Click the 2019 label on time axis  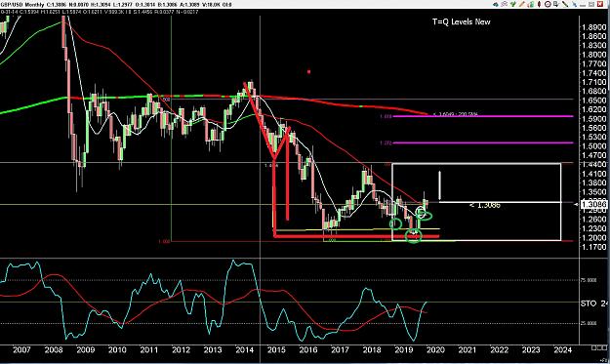pos(404,349)
